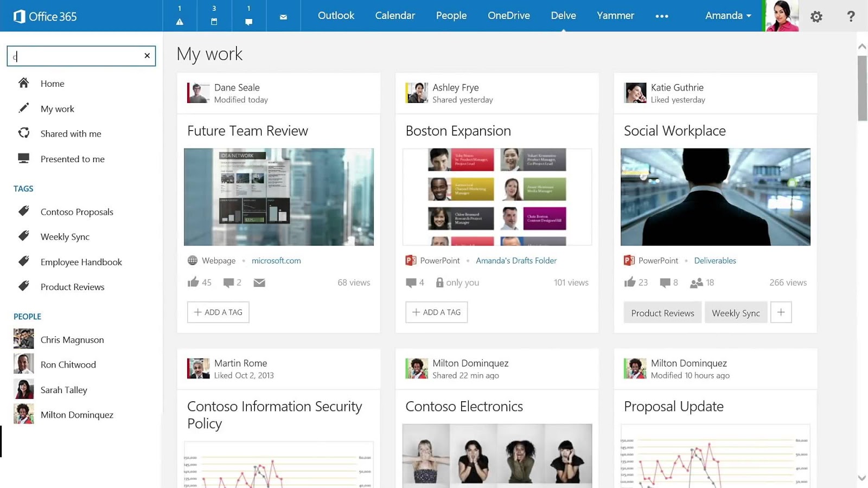Go to Outlook
This screenshot has width=868, height=488.
click(336, 16)
